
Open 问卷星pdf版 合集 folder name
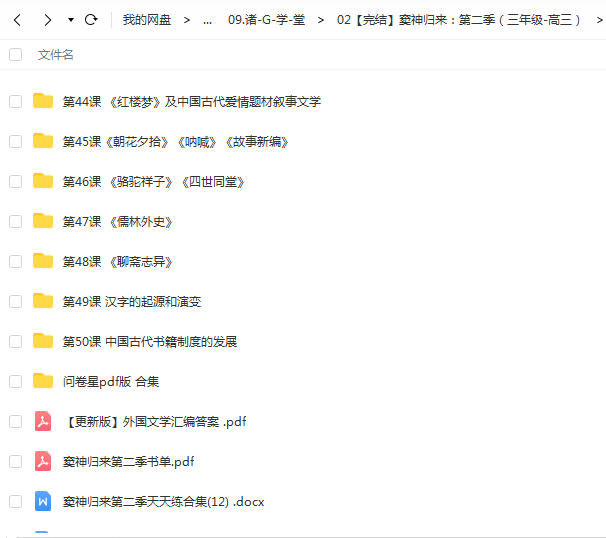[111, 382]
